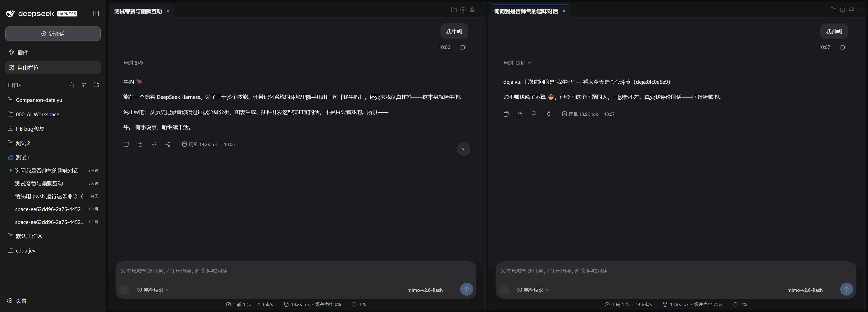868x312 pixels.
Task: Collapse the sidebar with the panel icon
Action: coord(96,13)
